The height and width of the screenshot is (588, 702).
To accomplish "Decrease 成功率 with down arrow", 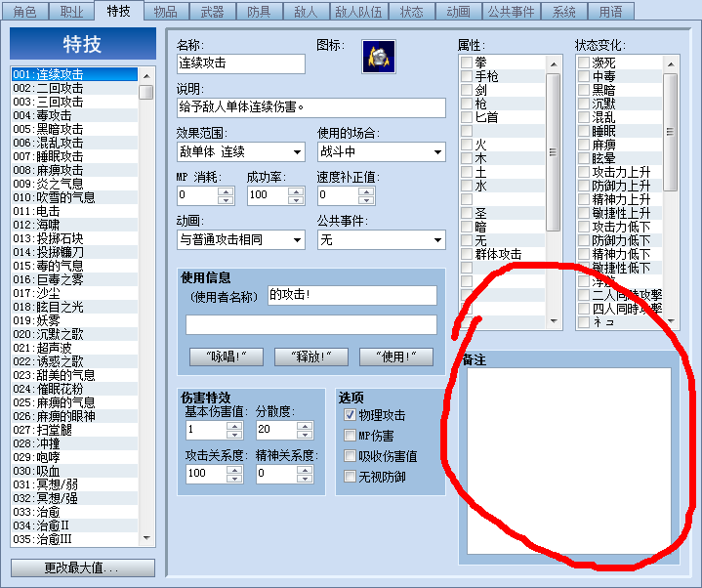I will (296, 200).
